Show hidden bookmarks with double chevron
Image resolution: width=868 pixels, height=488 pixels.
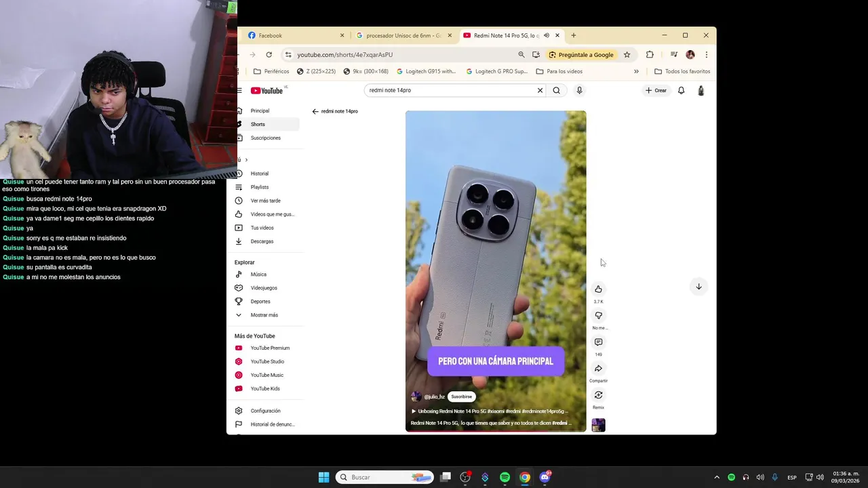pos(636,71)
